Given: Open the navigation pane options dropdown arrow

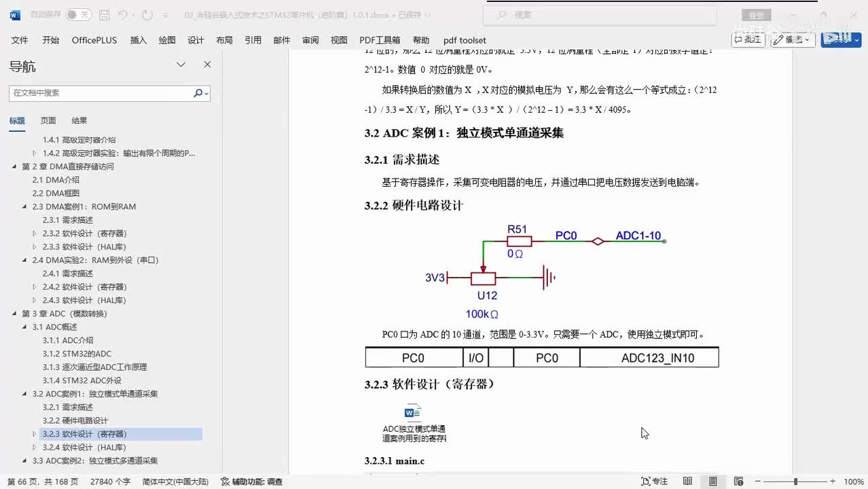Looking at the screenshot, I should tap(181, 65).
